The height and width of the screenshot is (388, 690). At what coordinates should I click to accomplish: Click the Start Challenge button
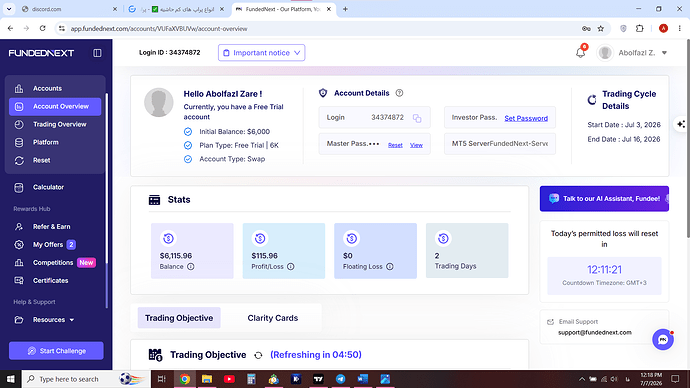click(x=56, y=351)
